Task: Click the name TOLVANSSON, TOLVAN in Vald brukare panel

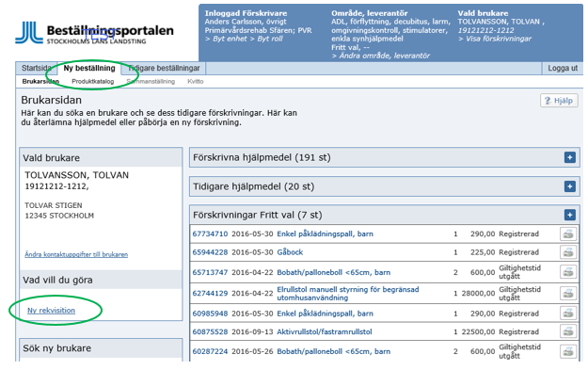Action: pos(76,175)
